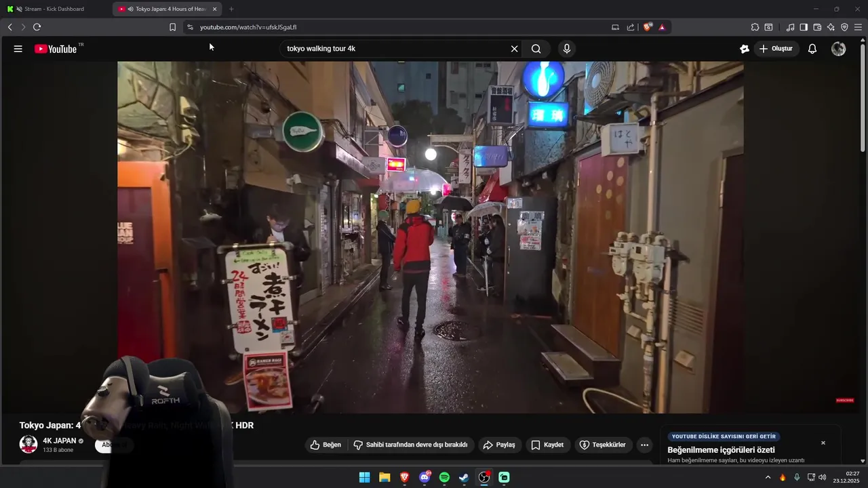Click the Oluştur create button

click(776, 49)
